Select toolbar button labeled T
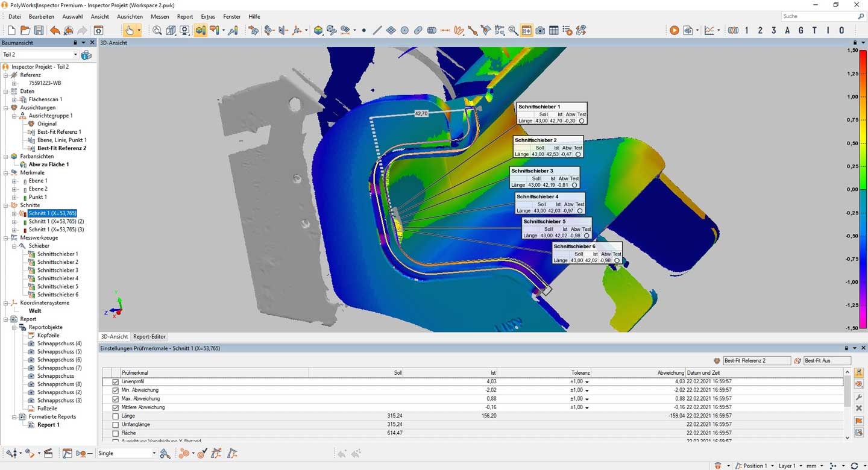The height and width of the screenshot is (470, 868). (815, 30)
